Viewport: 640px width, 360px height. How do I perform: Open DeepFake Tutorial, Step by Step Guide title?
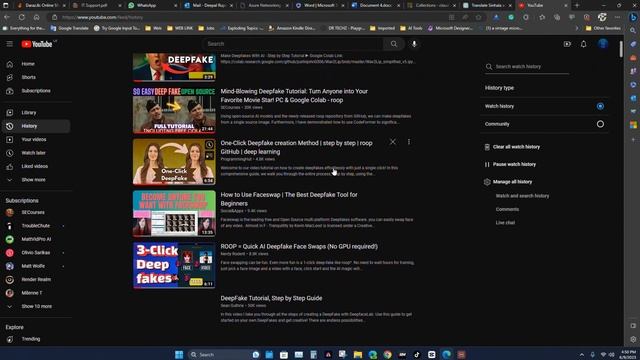tap(271, 298)
